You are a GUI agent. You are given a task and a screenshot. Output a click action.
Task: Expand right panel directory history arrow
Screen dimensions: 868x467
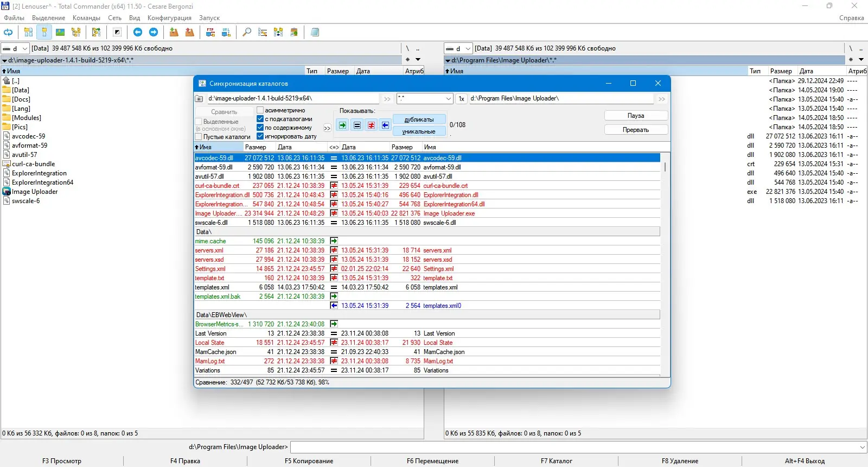pos(861,60)
